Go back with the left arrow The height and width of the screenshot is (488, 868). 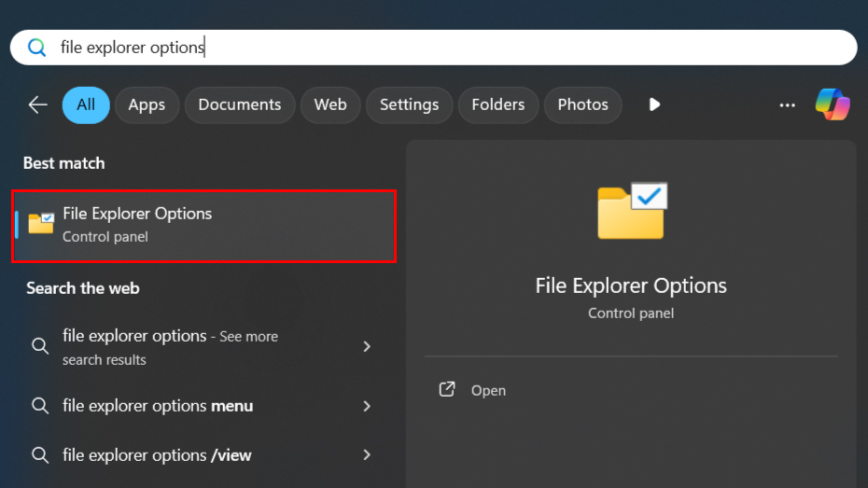[37, 105]
